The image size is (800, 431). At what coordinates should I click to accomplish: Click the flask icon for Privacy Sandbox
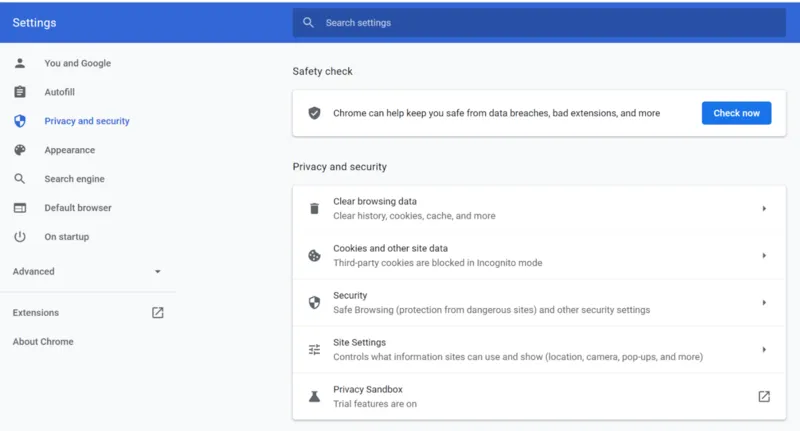(314, 396)
